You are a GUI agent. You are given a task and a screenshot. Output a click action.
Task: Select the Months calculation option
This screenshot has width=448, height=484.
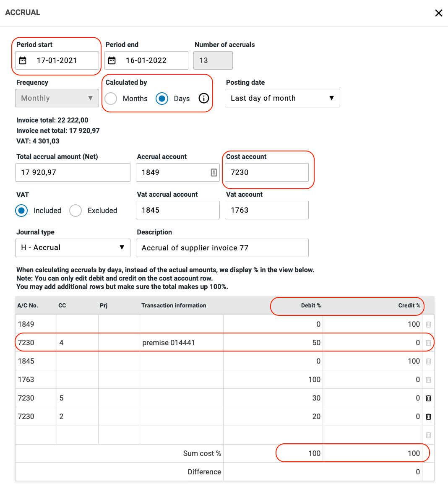pos(111,99)
